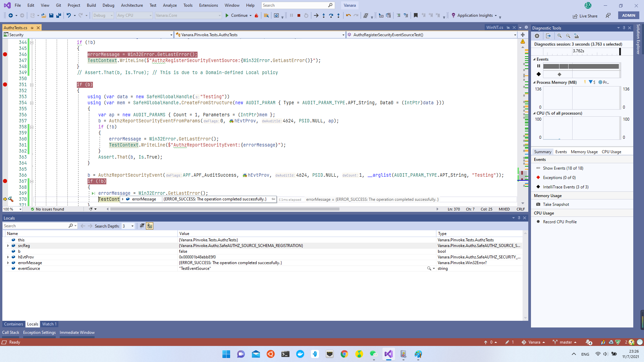Screen dimensions: 644x362
Task: Click the Step Out icon
Action: click(x=338, y=15)
